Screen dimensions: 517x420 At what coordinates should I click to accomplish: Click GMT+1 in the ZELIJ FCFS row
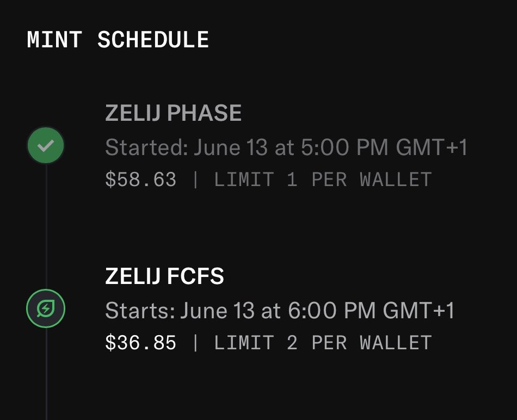pyautogui.click(x=418, y=310)
